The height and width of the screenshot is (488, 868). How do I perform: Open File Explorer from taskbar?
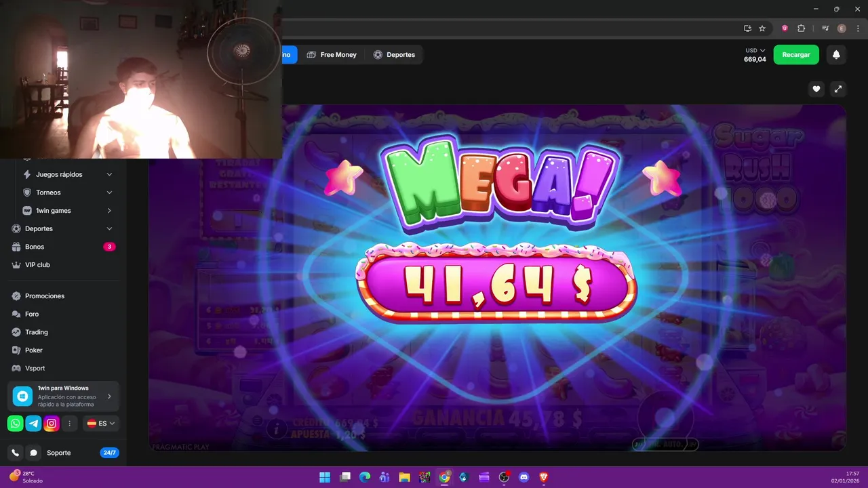click(405, 477)
